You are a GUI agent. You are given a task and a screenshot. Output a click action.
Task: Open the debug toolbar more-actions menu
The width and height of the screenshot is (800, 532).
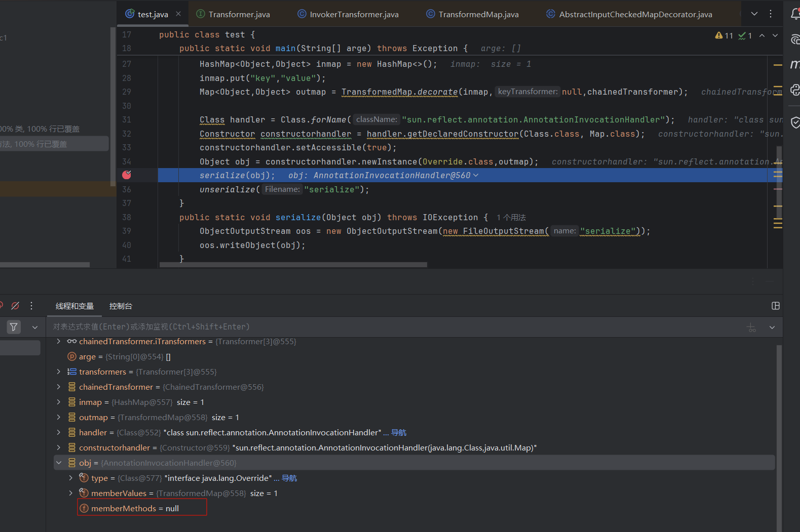tap(31, 306)
